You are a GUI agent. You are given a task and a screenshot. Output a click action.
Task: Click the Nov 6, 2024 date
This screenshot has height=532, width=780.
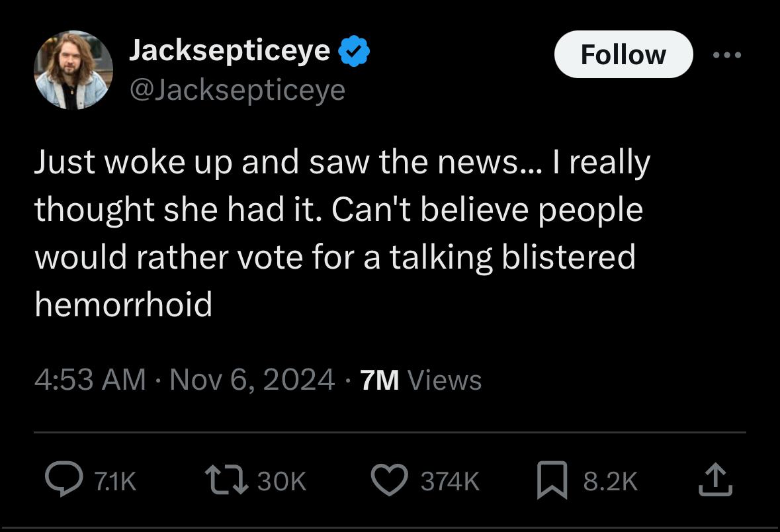coord(252,379)
